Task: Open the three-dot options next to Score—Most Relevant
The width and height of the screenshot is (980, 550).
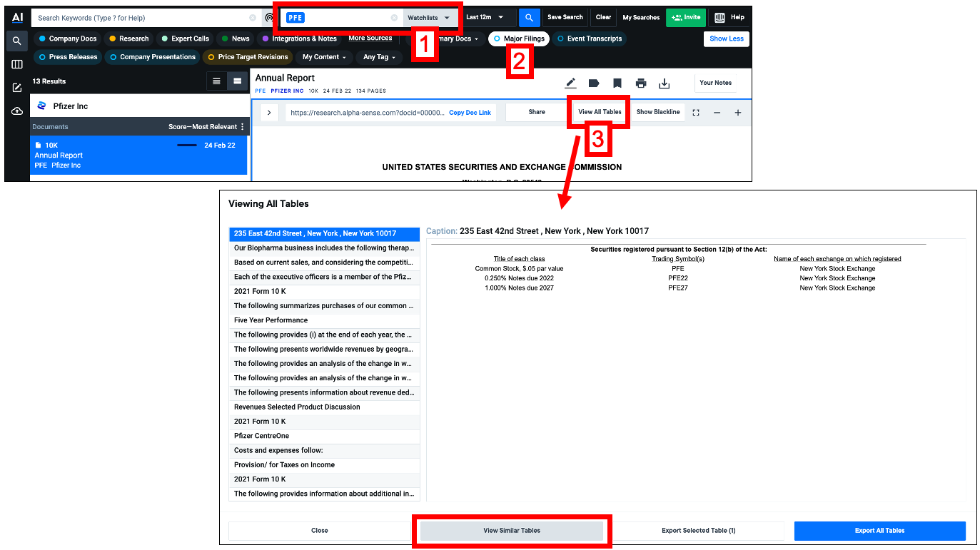Action: (242, 127)
